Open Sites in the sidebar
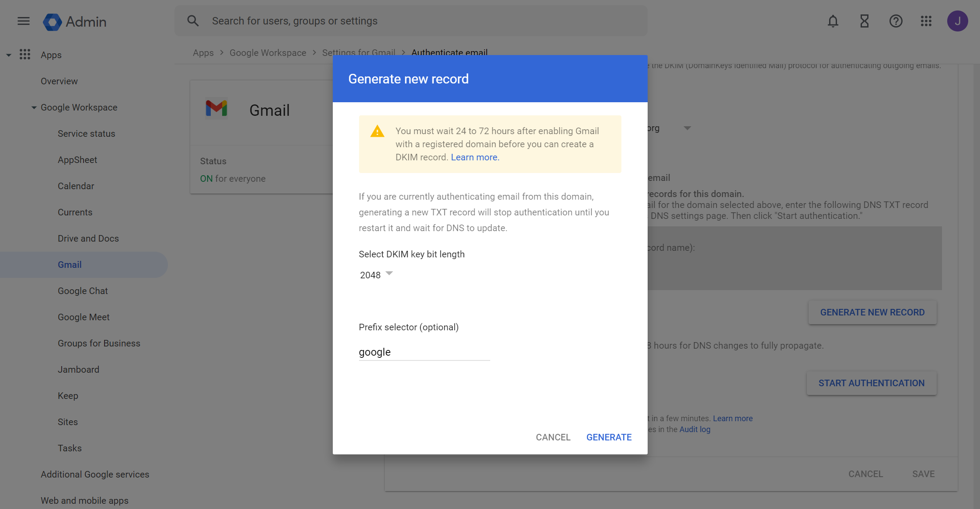 [x=68, y=422]
